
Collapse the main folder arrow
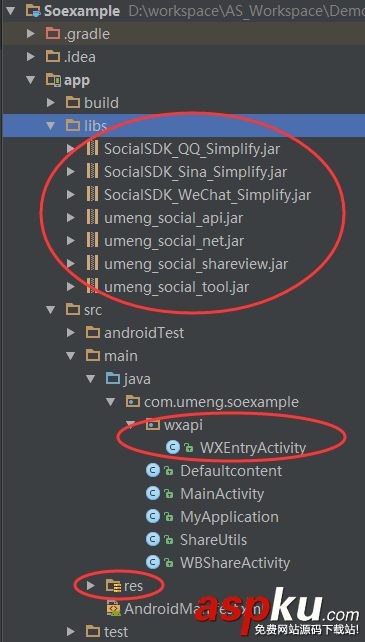coord(71,356)
